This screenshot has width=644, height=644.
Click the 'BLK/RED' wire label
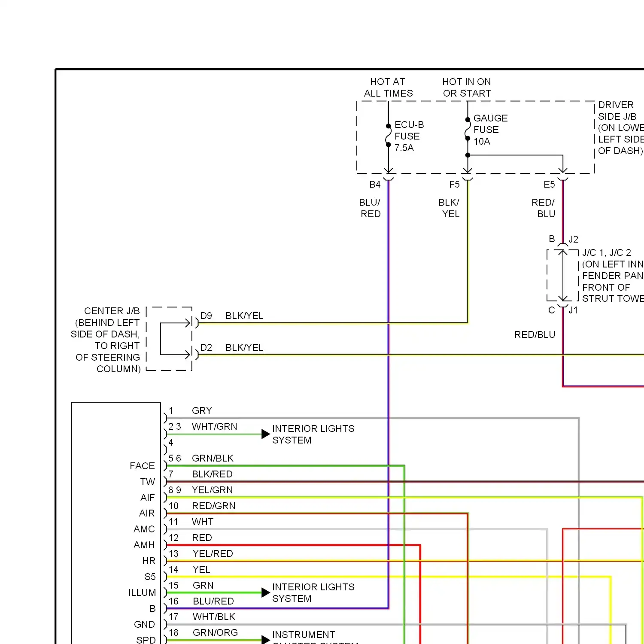pos(212,474)
